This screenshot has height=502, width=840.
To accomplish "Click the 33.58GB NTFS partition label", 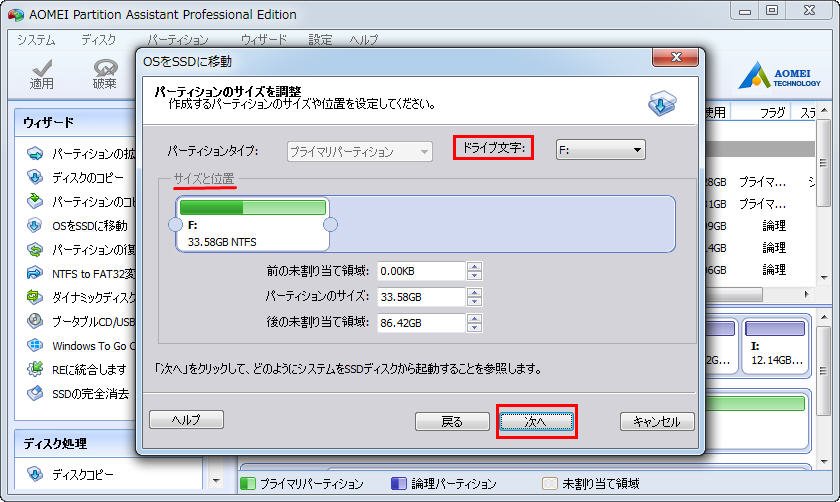I will (222, 242).
